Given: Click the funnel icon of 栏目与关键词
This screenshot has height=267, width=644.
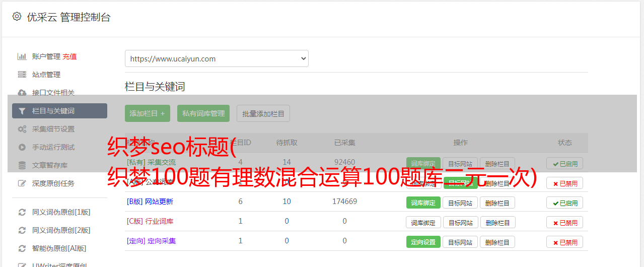Looking at the screenshot, I should tap(22, 111).
